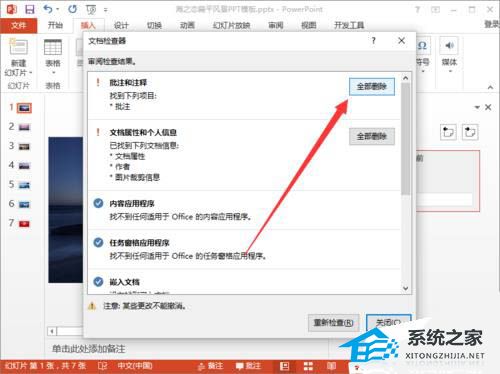Select slide 3 thumbnail

coord(24,147)
